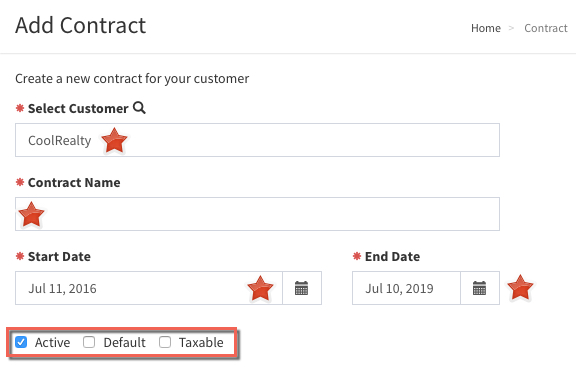
Task: Click the red star in Customer field
Action: tap(114, 140)
